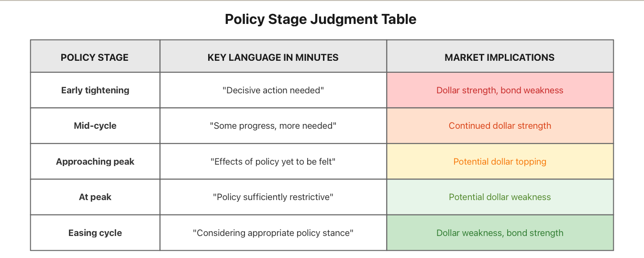The width and height of the screenshot is (644, 258).
Task: Click the Policy Stage Judgment Table title
Action: coord(321,19)
